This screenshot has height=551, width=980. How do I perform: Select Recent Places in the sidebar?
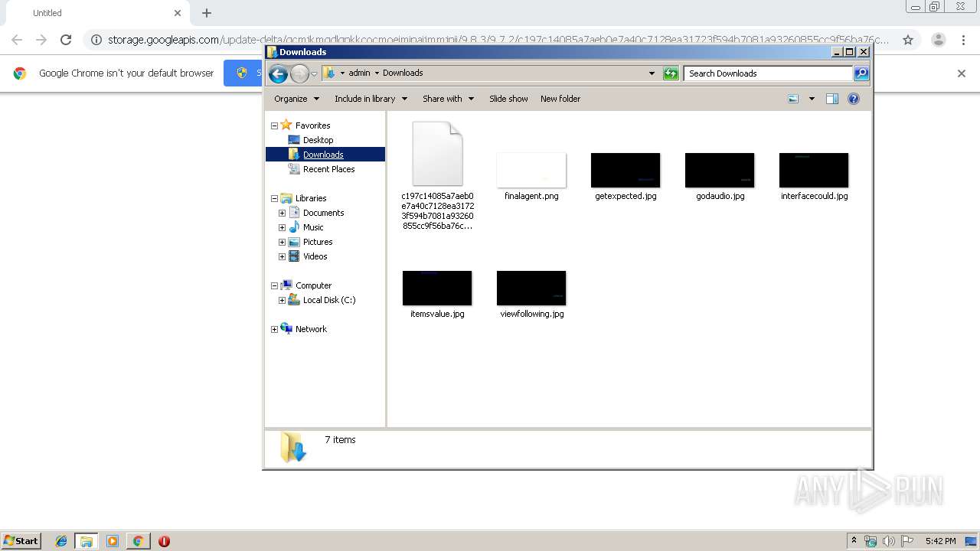(x=328, y=169)
